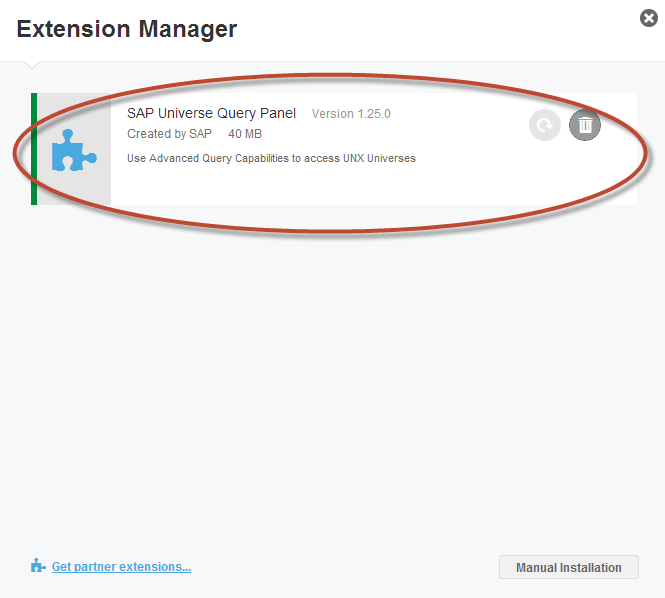Viewport: 665px width, 598px height.
Task: Click the Created by SAP text
Action: tap(169, 134)
